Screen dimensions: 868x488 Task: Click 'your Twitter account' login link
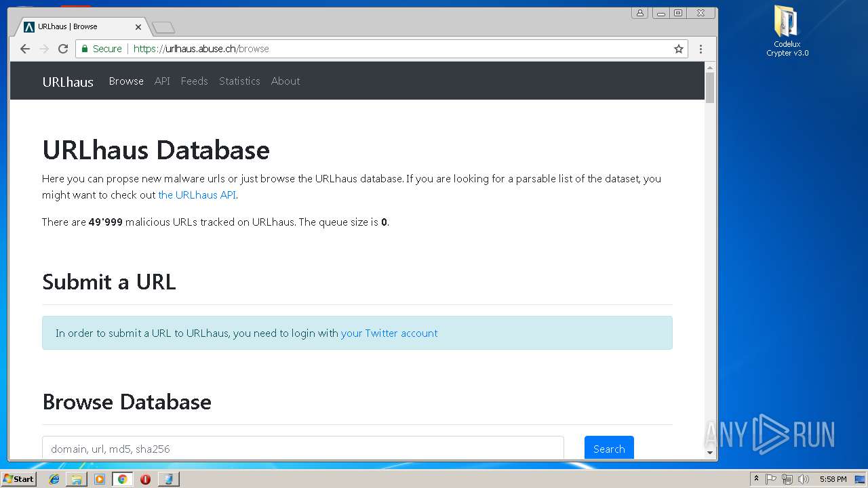389,333
